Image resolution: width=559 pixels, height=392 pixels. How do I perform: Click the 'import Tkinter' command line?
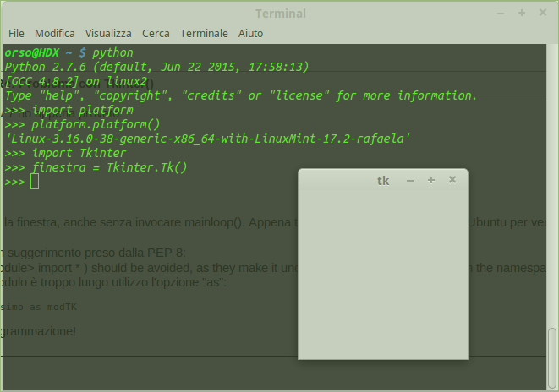point(79,153)
